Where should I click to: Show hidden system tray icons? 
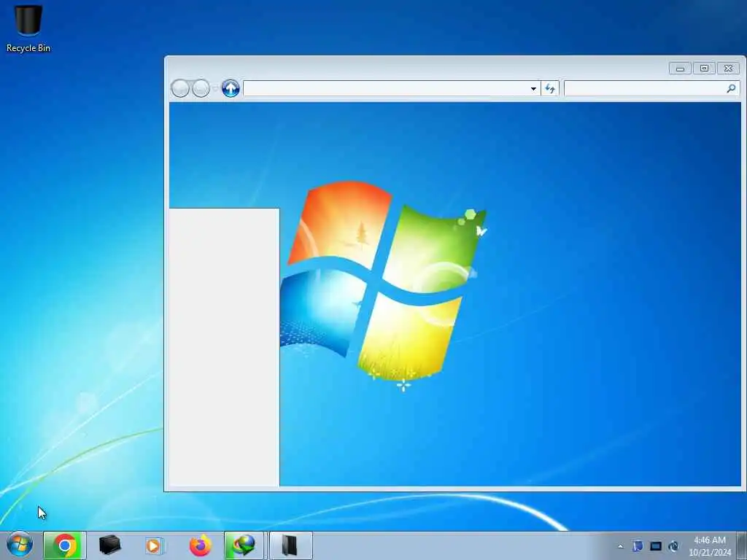click(x=620, y=546)
